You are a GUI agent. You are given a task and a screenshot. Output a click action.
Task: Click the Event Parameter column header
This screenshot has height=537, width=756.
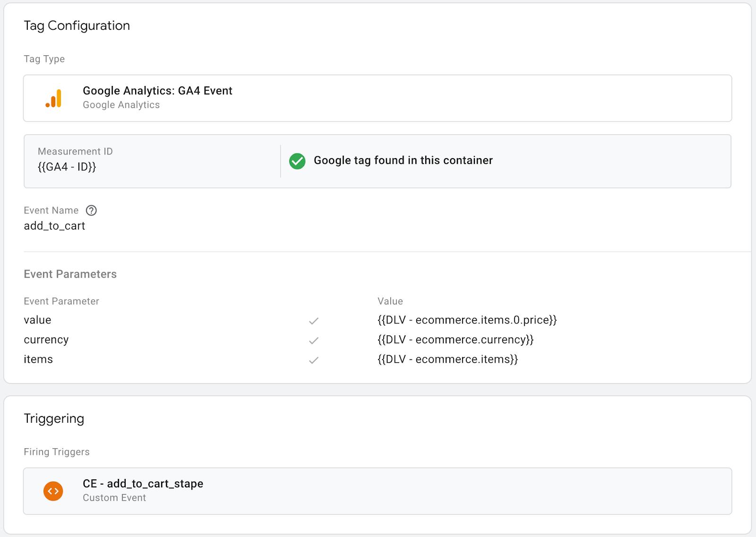(61, 301)
